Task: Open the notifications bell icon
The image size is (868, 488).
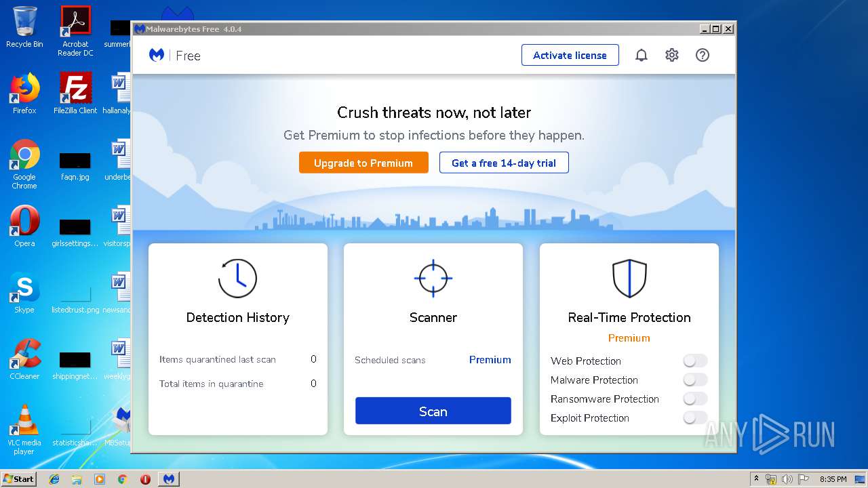Action: pyautogui.click(x=641, y=56)
